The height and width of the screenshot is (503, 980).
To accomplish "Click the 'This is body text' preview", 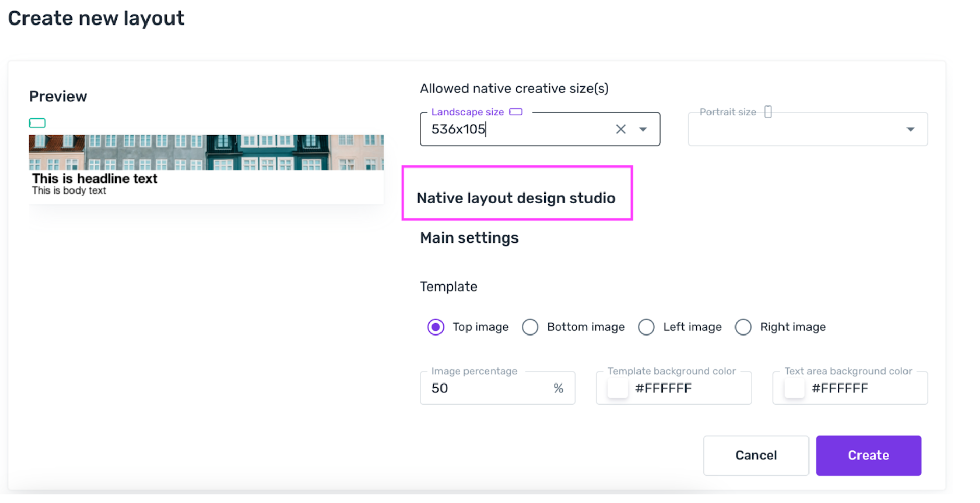I will click(69, 190).
